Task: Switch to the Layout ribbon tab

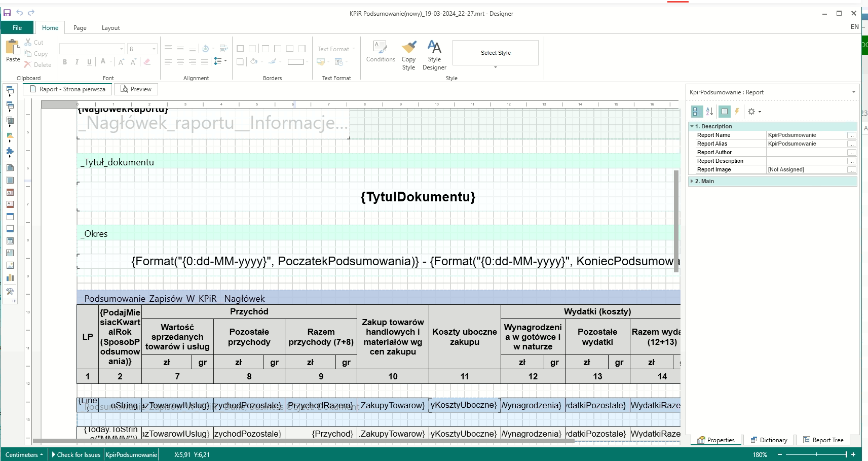Action: coord(110,28)
